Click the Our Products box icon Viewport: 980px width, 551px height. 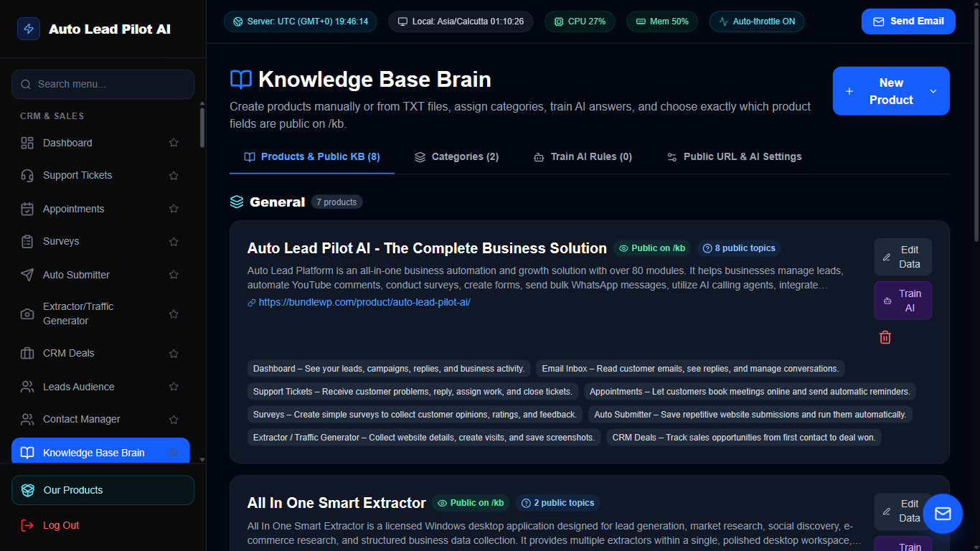pos(28,490)
